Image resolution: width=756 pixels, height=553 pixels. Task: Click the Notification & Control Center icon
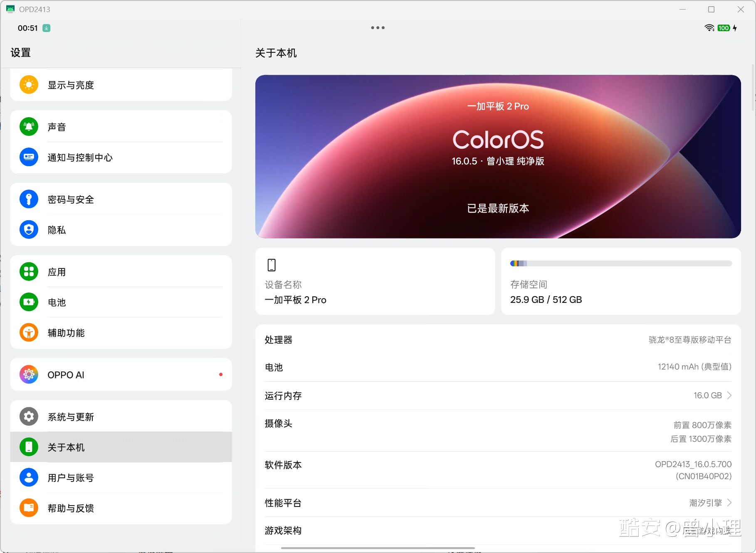coord(29,157)
